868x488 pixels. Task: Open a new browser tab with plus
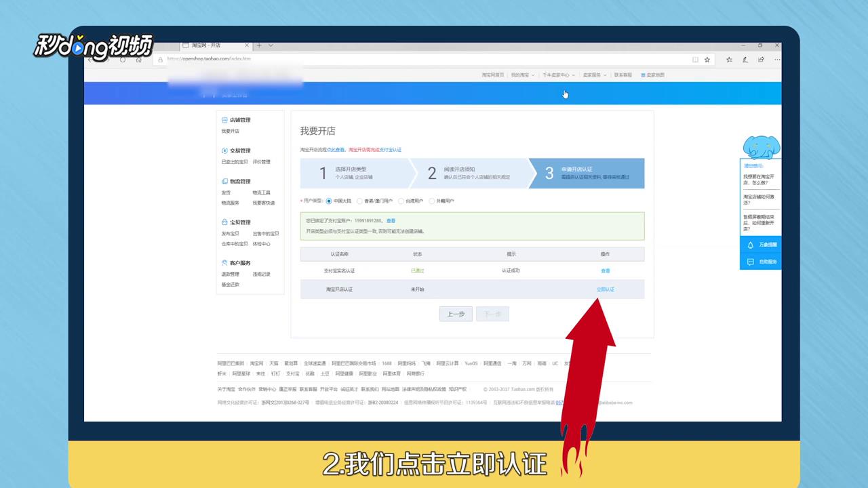click(x=258, y=45)
